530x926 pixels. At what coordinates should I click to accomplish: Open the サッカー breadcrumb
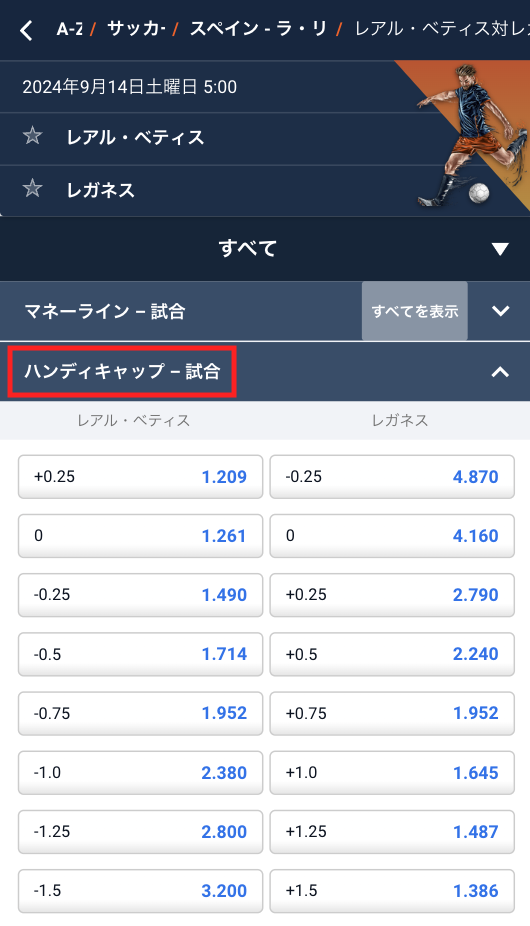(x=136, y=29)
